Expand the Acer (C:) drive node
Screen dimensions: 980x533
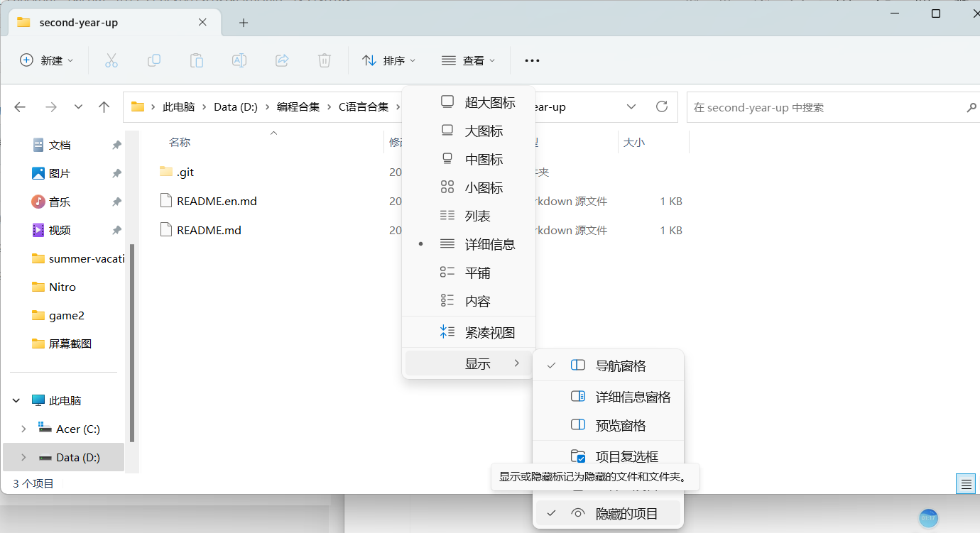23,429
